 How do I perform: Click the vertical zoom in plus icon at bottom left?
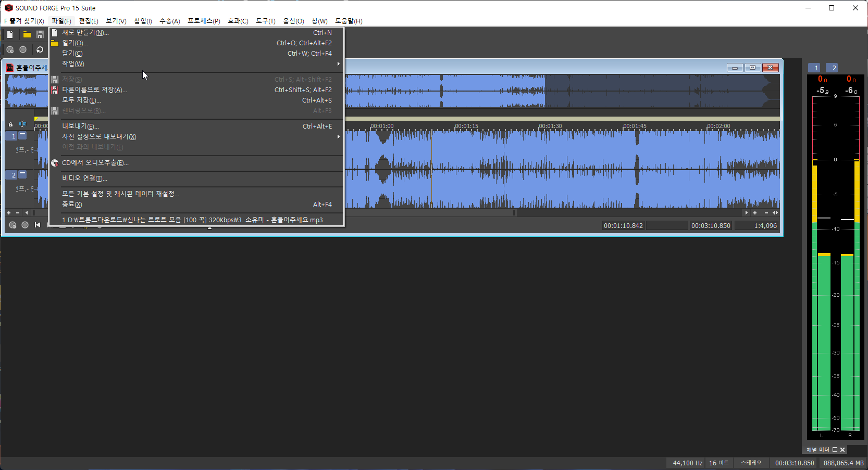pyautogui.click(x=9, y=212)
